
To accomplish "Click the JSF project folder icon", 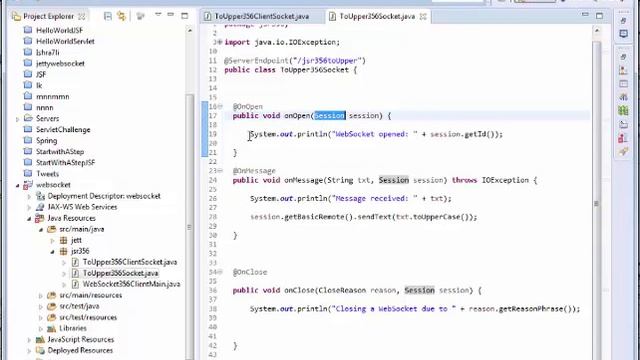I will coord(28,74).
